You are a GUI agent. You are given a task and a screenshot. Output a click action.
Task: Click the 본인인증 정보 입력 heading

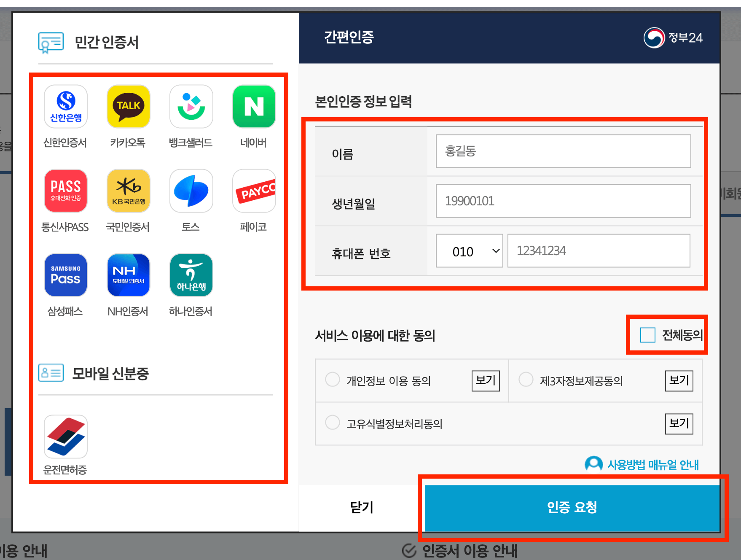(363, 102)
